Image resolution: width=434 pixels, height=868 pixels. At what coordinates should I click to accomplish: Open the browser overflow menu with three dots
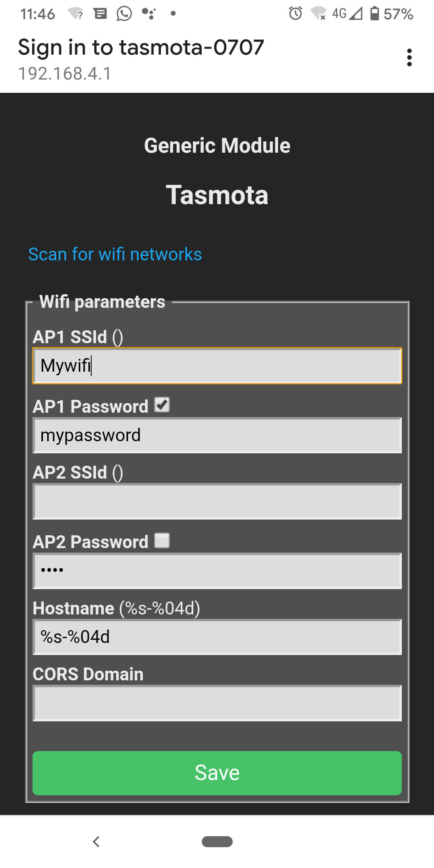click(x=409, y=57)
